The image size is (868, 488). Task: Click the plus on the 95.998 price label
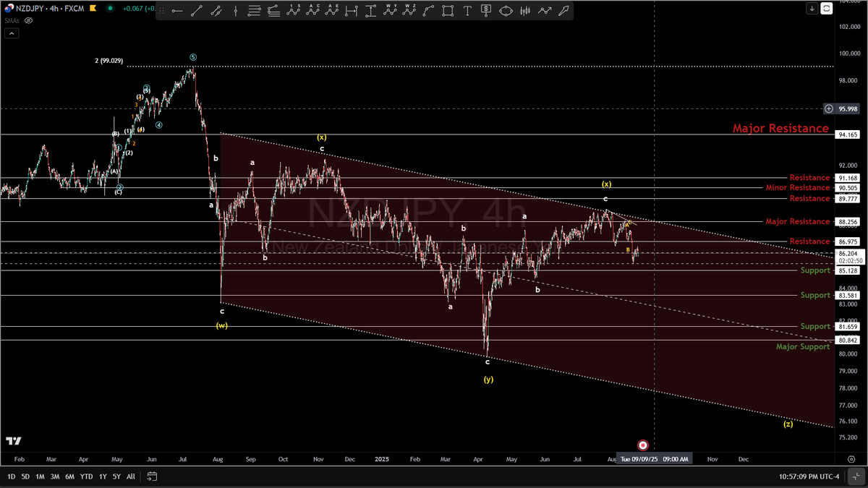pos(829,108)
